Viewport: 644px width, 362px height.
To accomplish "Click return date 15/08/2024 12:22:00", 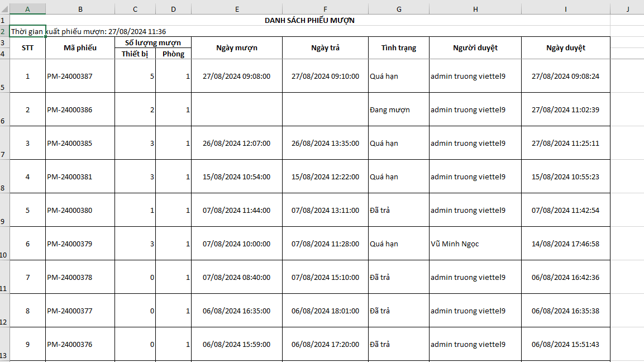I will click(x=325, y=177).
